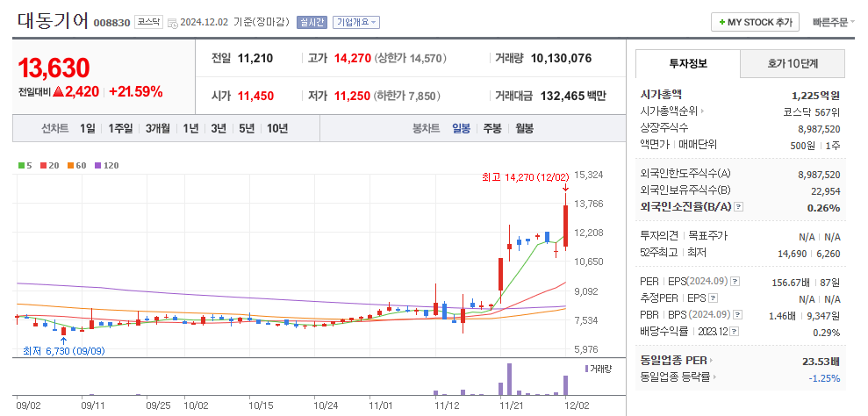Click the 최저 6,730 (09/09) chart label
Screen dimensions: 868x416
(64, 351)
